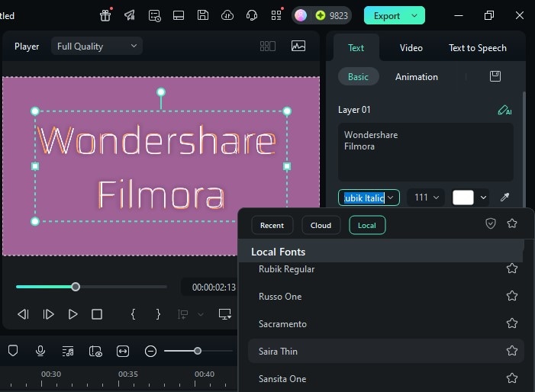The height and width of the screenshot is (392, 535).
Task: Show Cloud fonts
Action: coord(321,225)
